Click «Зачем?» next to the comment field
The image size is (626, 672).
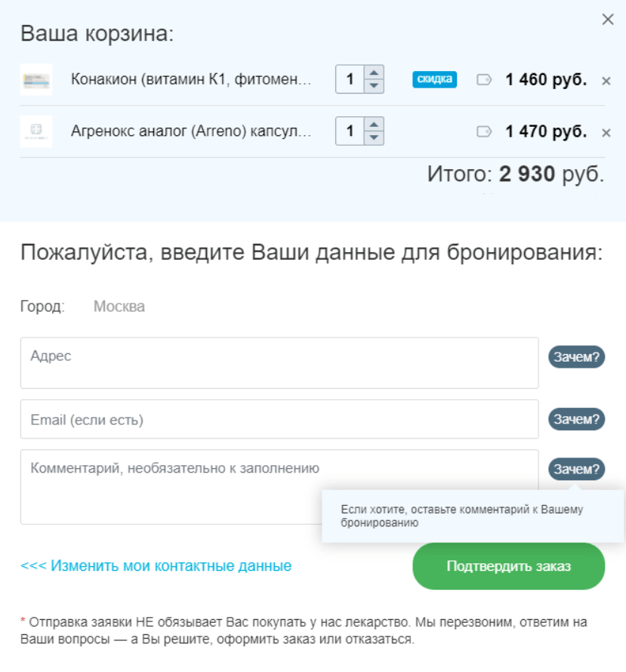pos(576,467)
